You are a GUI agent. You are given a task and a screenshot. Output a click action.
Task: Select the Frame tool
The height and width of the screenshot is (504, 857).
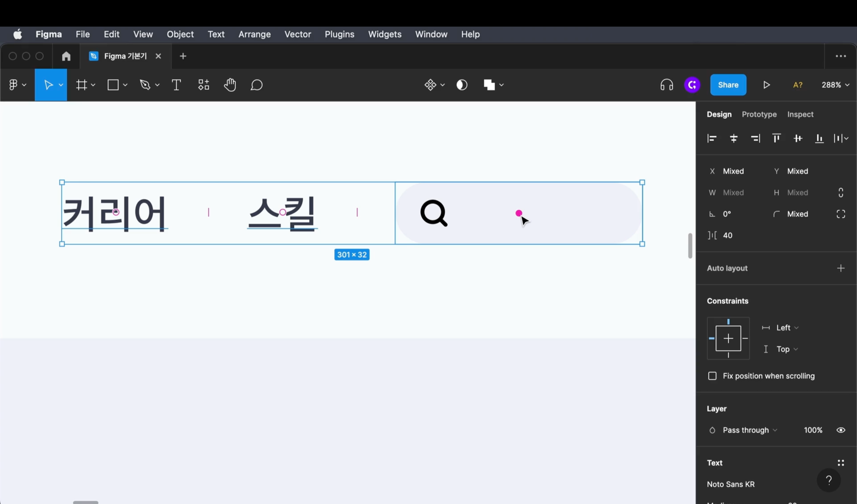[x=82, y=85]
